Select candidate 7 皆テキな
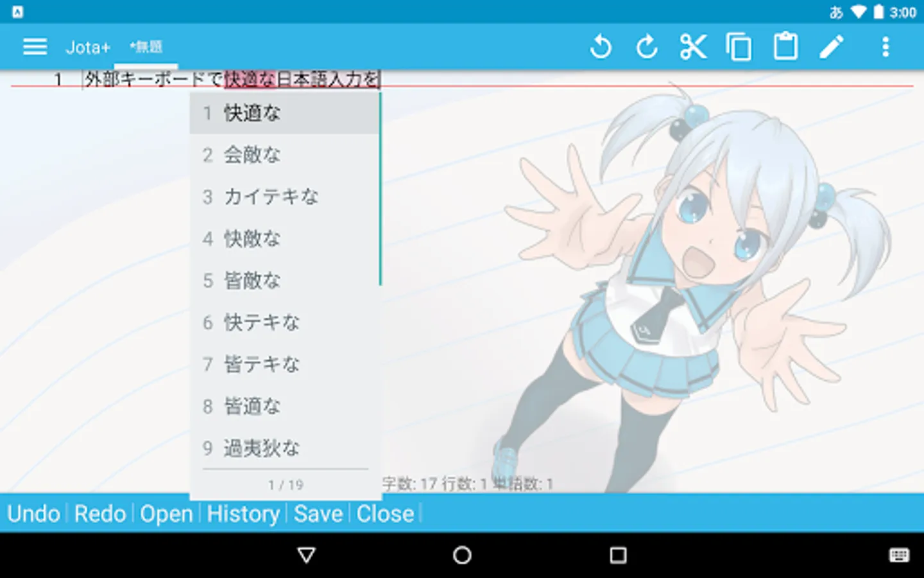The height and width of the screenshot is (578, 924). 284,364
